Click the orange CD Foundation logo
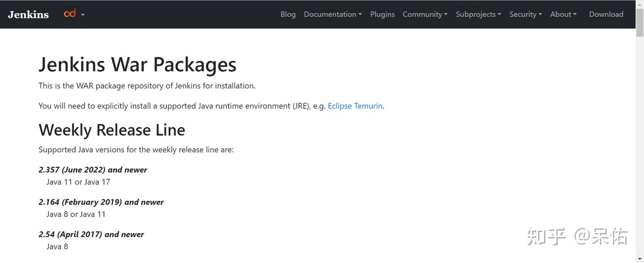The image size is (644, 263). 69,13
